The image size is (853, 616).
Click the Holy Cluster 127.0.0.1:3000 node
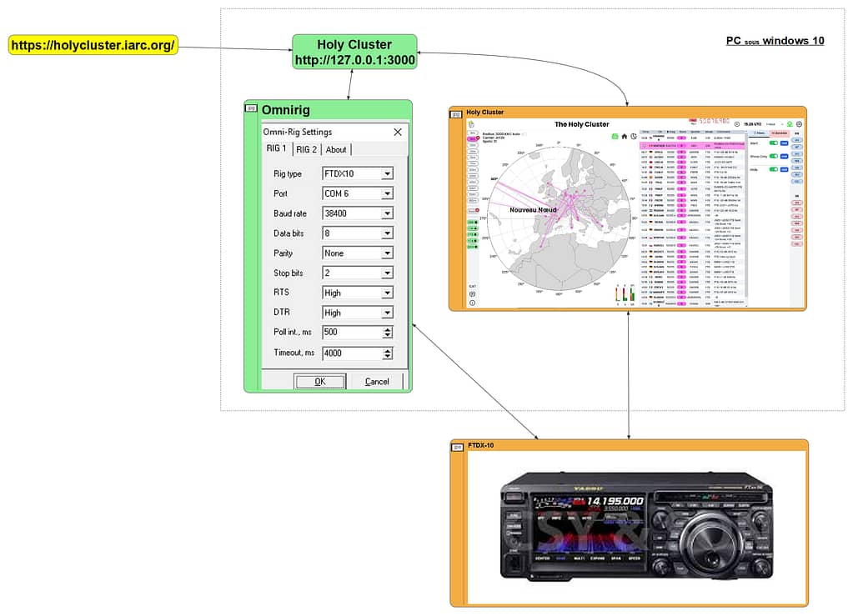pos(354,53)
